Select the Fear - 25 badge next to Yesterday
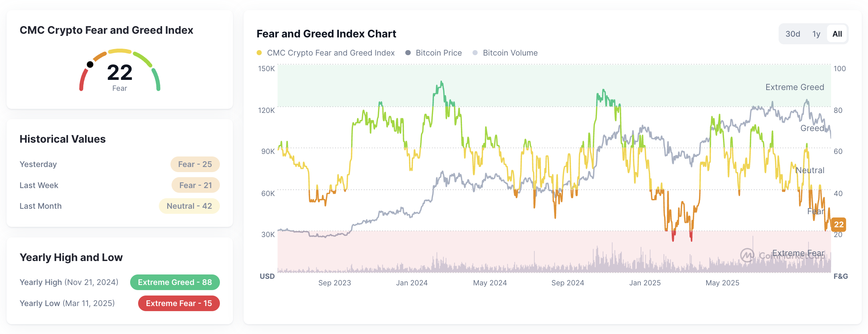Image resolution: width=868 pixels, height=334 pixels. click(x=195, y=164)
